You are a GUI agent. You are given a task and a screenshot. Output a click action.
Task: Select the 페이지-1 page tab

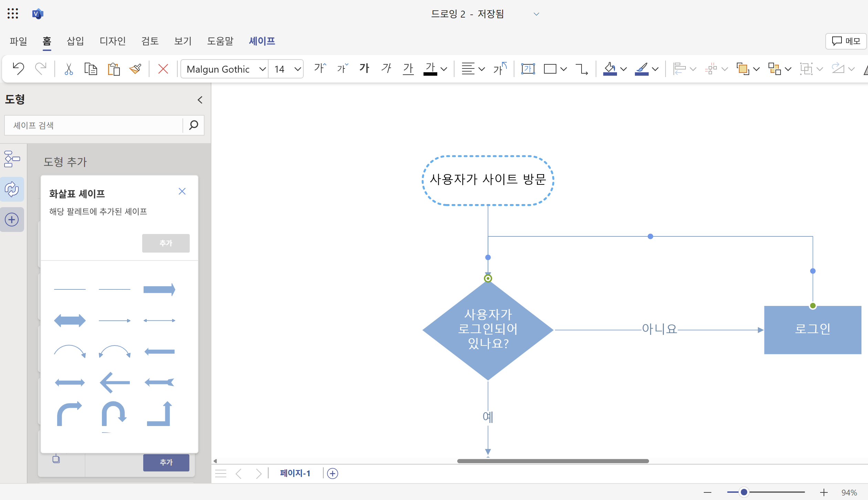(x=295, y=474)
